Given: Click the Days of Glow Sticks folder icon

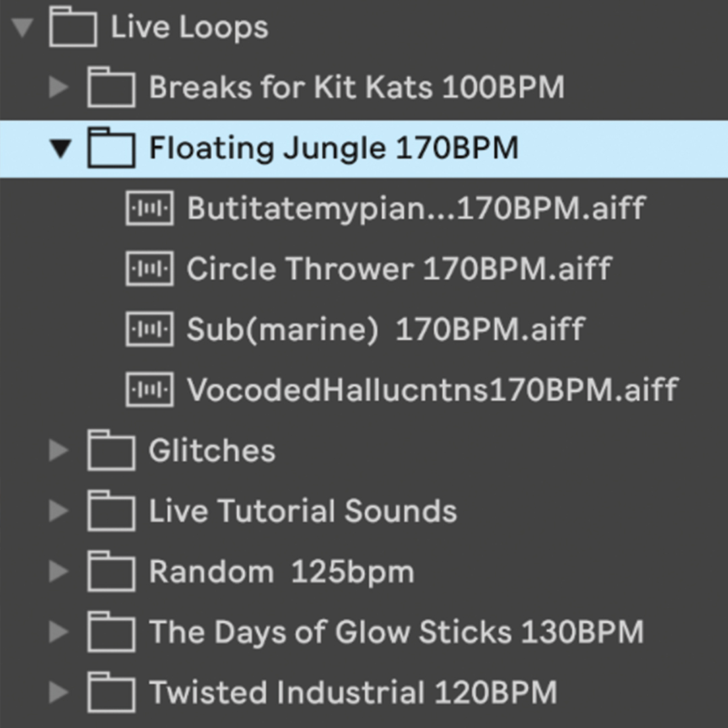Looking at the screenshot, I should 111,632.
